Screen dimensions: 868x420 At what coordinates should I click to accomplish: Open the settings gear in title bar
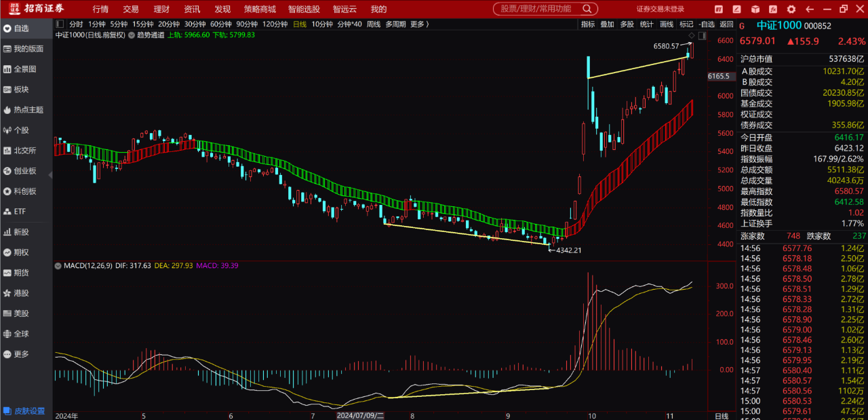tap(790, 9)
